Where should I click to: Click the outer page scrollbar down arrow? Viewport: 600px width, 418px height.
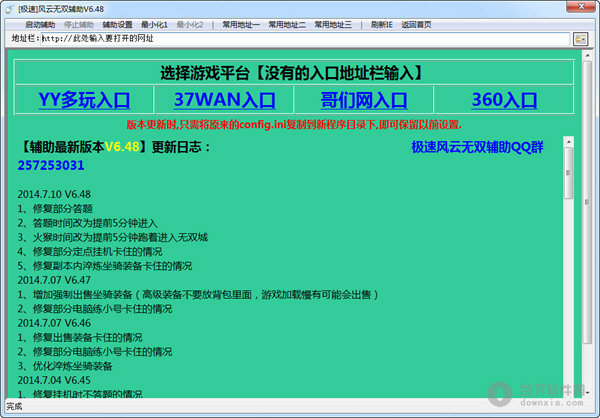[587, 393]
